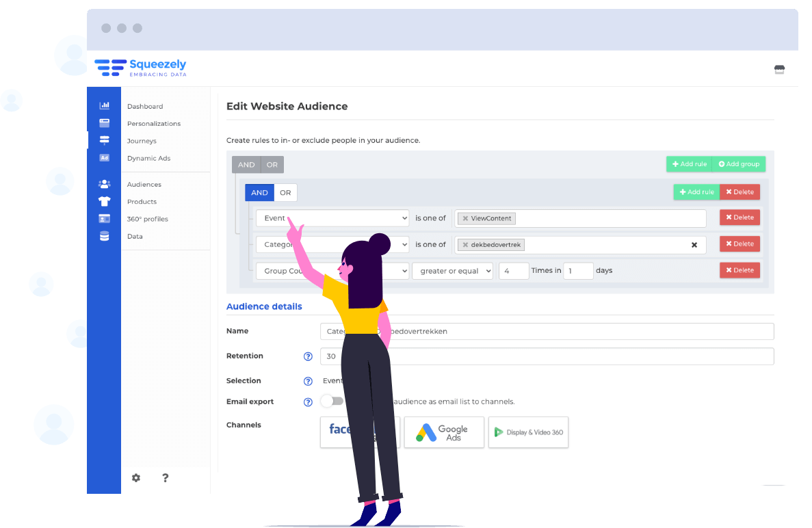Open the Dashboard via its bar chart icon
Screen dimensions: 812x528
(104, 105)
